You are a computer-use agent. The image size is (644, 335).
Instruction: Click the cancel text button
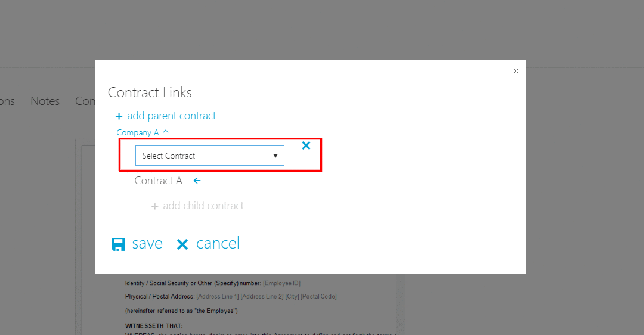(218, 243)
